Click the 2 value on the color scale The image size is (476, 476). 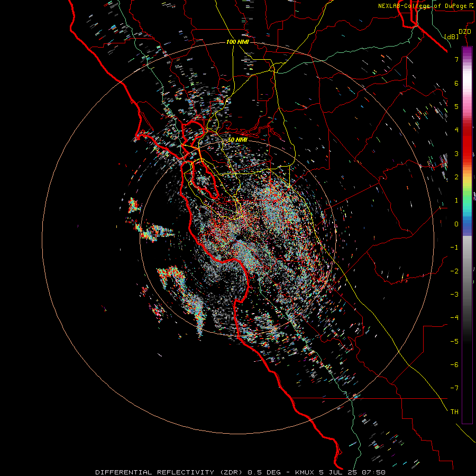[x=456, y=177]
